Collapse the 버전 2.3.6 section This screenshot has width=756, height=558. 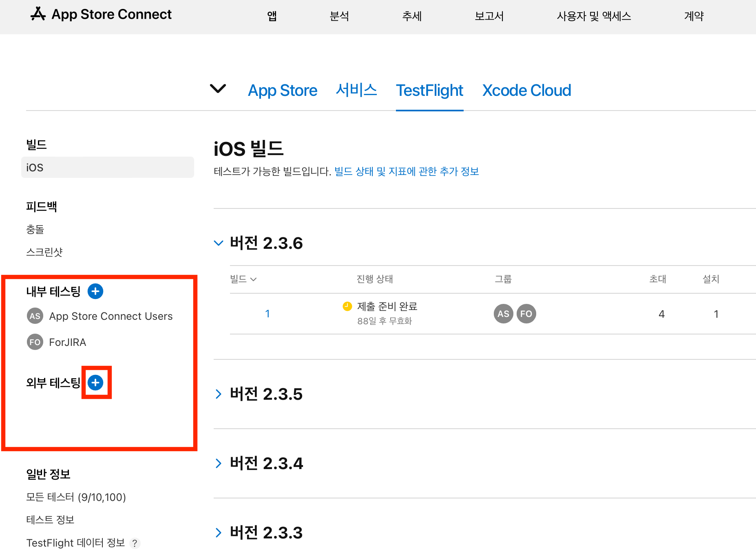[x=219, y=243]
